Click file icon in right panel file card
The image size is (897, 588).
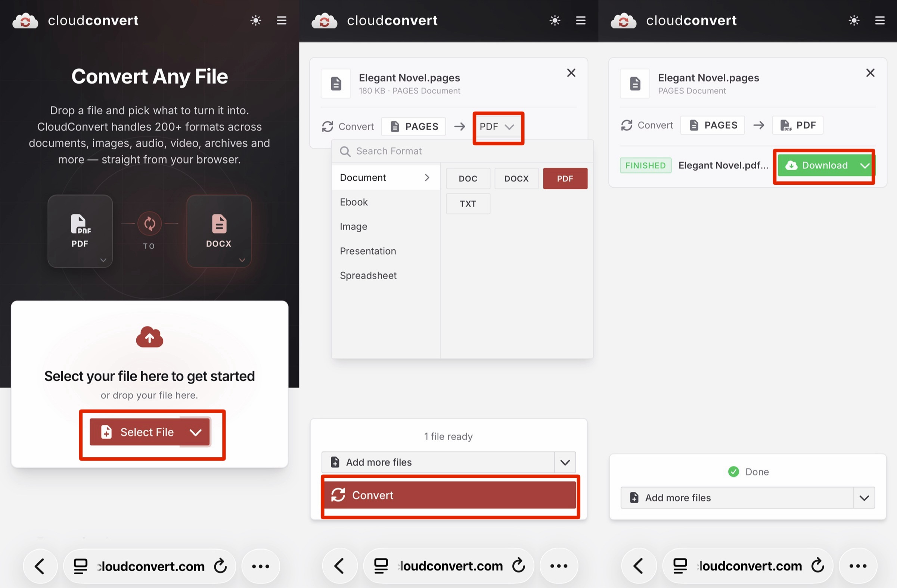pyautogui.click(x=635, y=84)
